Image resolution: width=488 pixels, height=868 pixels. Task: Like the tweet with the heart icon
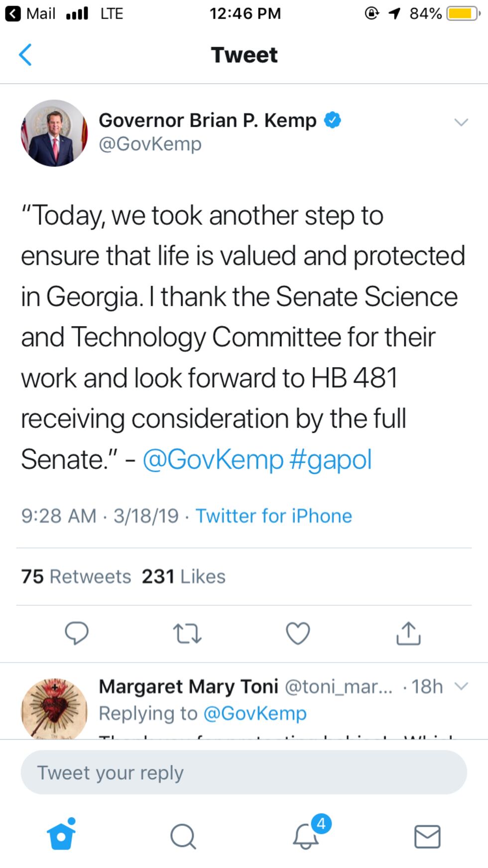(298, 633)
